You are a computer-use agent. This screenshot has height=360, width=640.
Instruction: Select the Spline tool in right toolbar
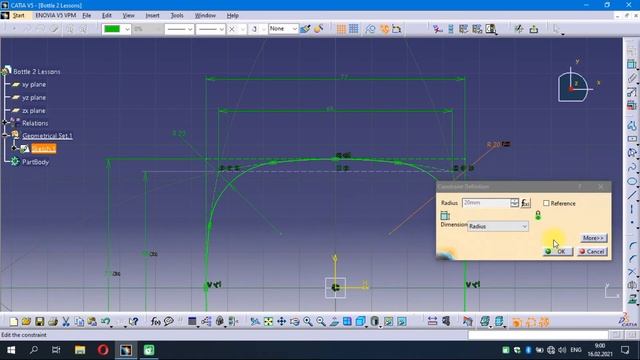[x=632, y=167]
